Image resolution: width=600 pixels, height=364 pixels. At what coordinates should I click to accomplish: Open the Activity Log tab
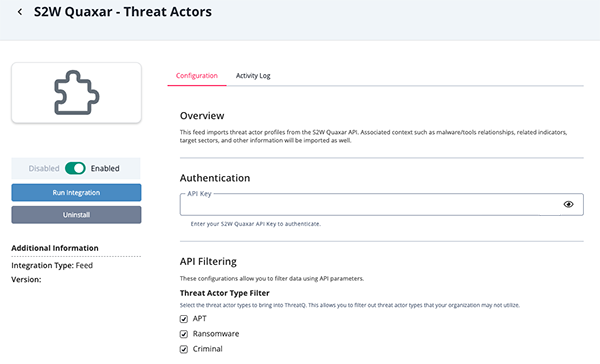coord(253,76)
